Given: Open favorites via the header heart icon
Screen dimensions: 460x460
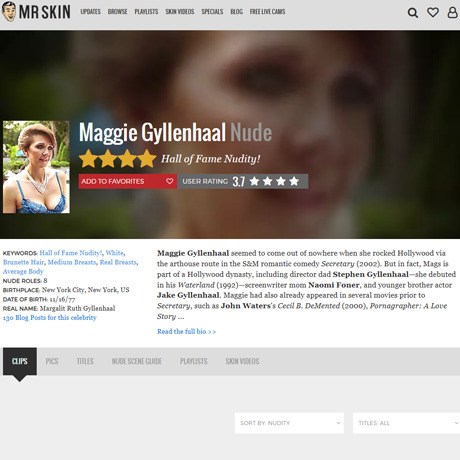Looking at the screenshot, I should [x=433, y=12].
